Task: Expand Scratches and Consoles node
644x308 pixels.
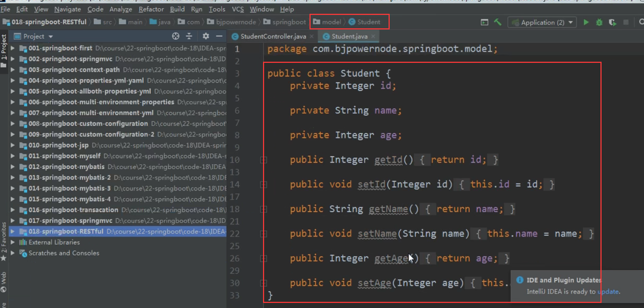Action: pyautogui.click(x=13, y=253)
